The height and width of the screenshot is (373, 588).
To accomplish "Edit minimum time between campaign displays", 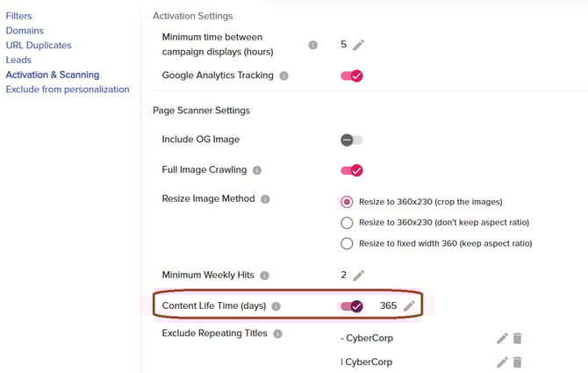I will click(358, 45).
